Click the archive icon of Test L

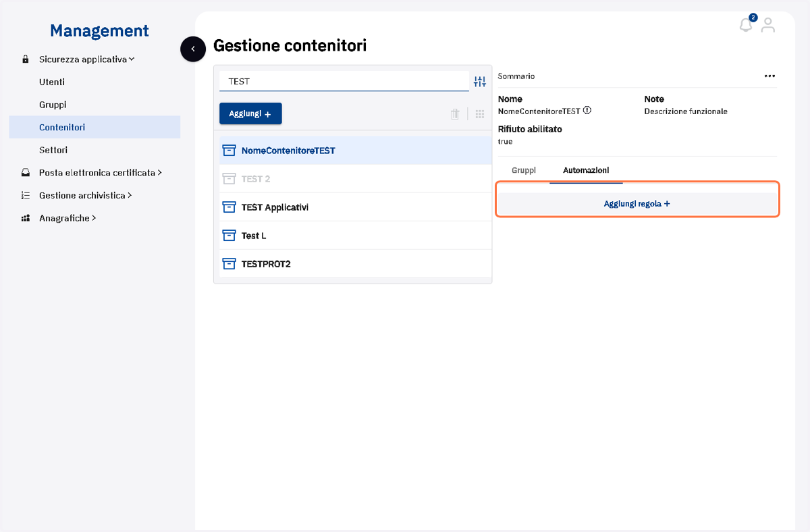(x=229, y=236)
